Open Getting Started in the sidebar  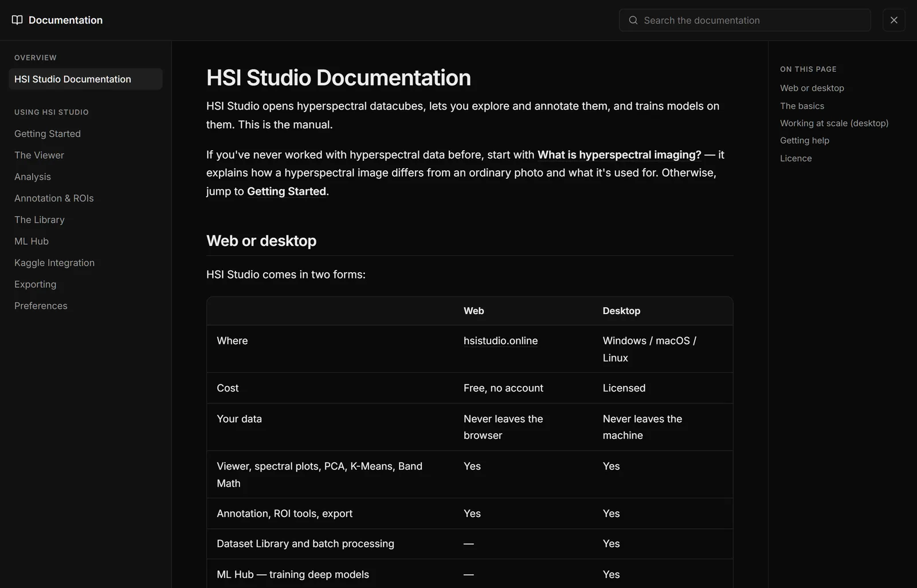tap(48, 134)
